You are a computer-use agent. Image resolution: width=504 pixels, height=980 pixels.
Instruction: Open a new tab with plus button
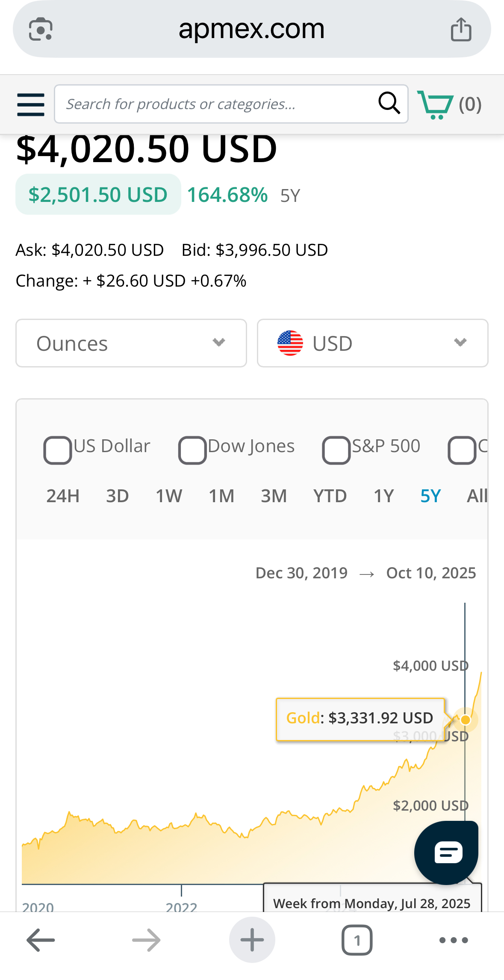252,940
